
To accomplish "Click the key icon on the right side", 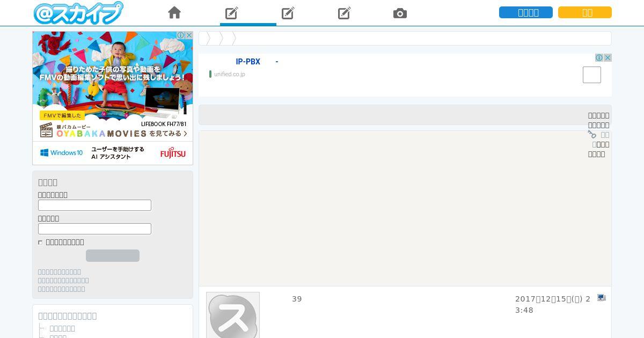I will (x=592, y=134).
